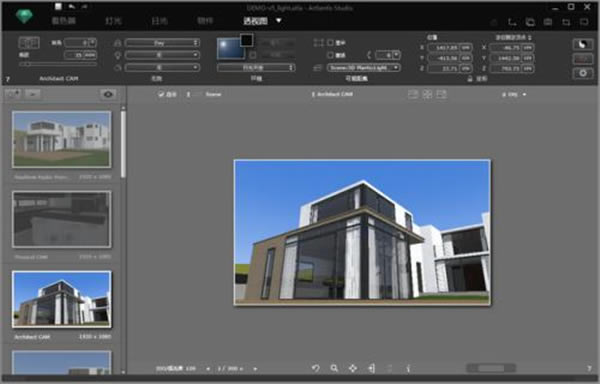
Task: Select the top viewpoint thumbnail
Action: tap(62, 139)
